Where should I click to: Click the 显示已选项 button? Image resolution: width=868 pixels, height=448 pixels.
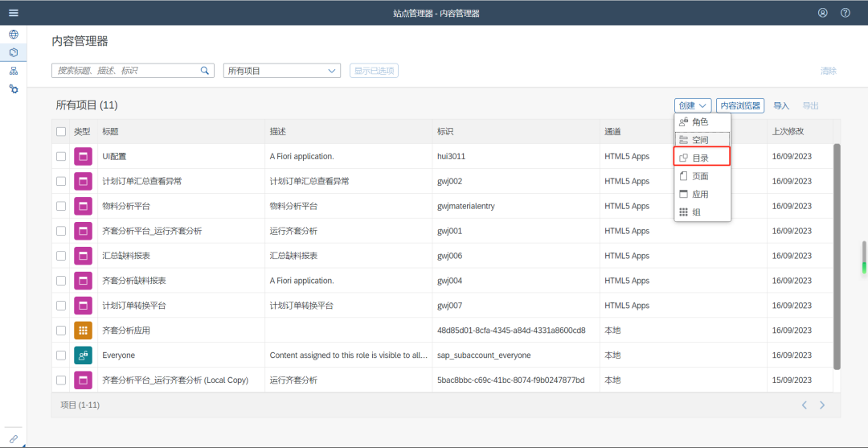[374, 70]
